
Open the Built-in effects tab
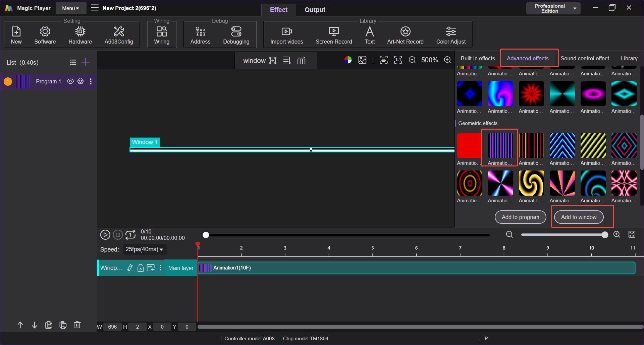pos(478,58)
